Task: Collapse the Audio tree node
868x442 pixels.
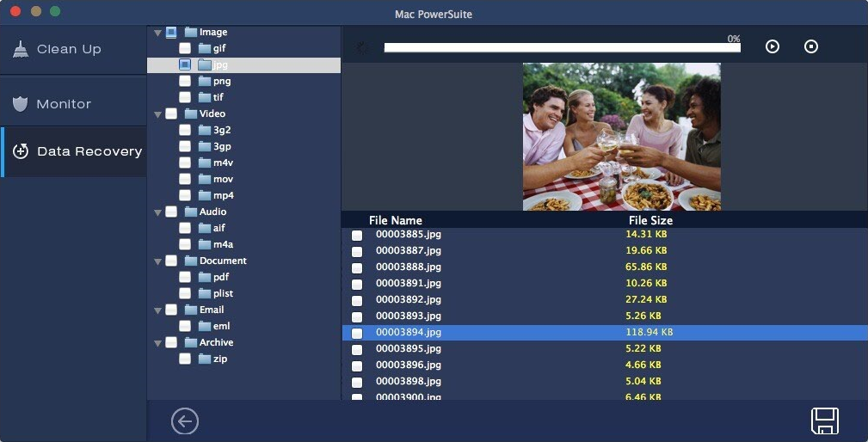Action: [x=157, y=212]
